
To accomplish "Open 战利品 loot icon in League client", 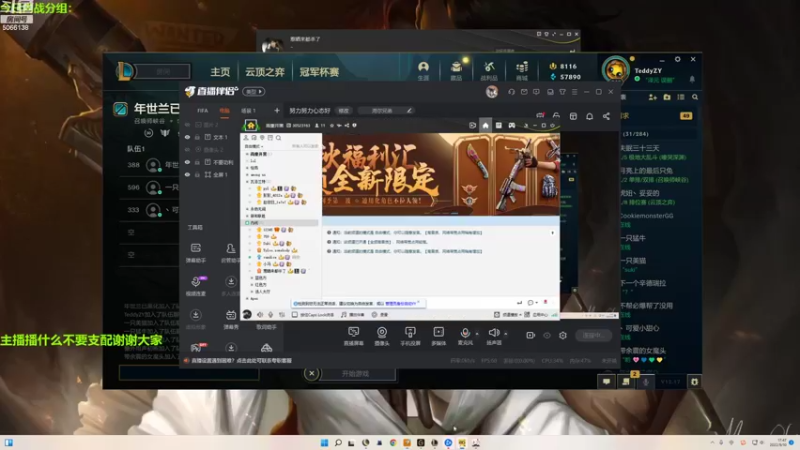I will (x=489, y=71).
